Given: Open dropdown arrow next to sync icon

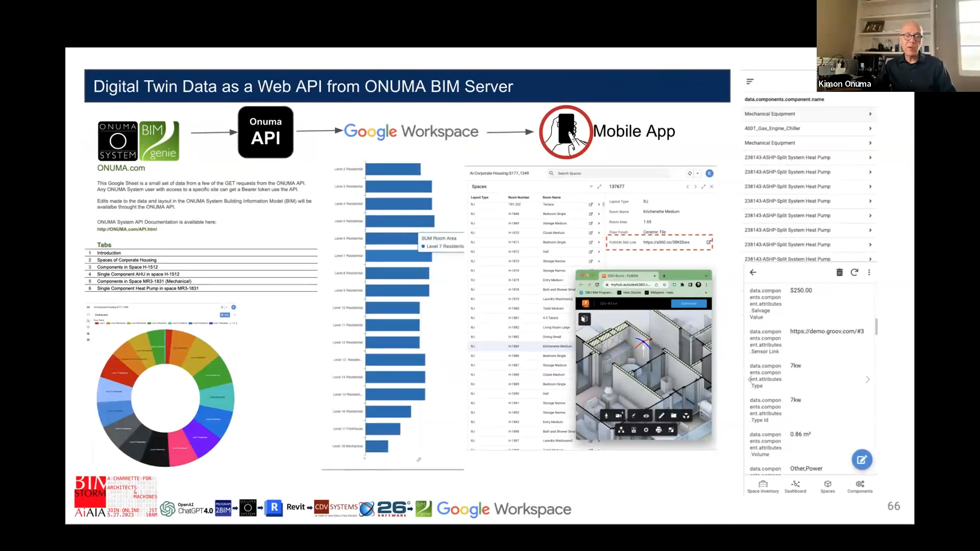Looking at the screenshot, I should tap(698, 173).
